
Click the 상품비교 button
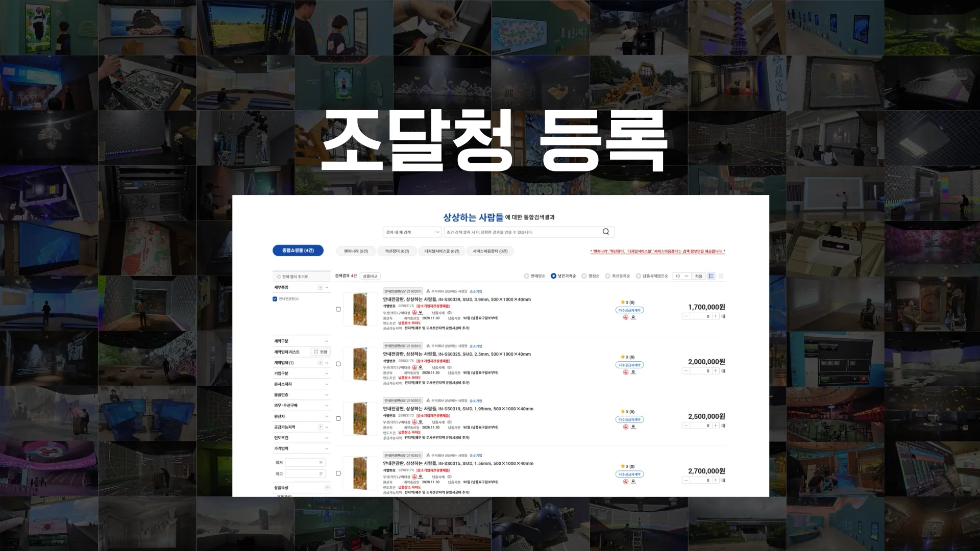coord(370,276)
